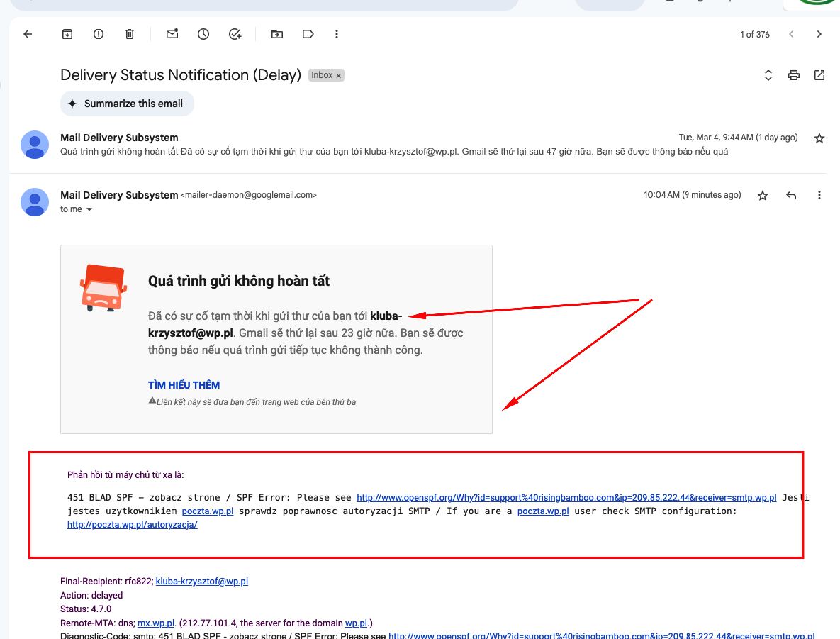Viewport: 840px width, 639px height.
Task: Click the avatar of the Mar 4 message
Action: pyautogui.click(x=35, y=145)
